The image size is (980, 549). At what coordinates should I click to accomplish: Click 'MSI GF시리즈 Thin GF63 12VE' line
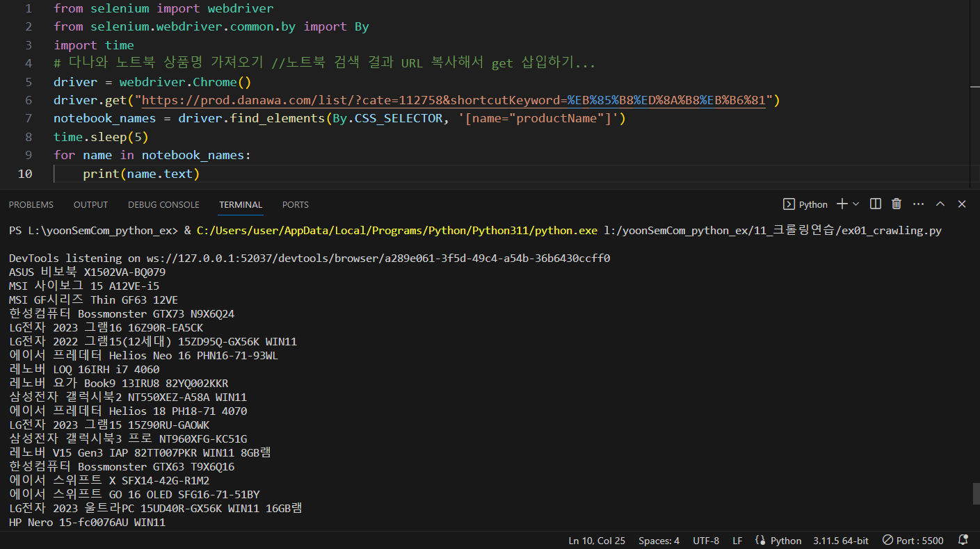[94, 300]
